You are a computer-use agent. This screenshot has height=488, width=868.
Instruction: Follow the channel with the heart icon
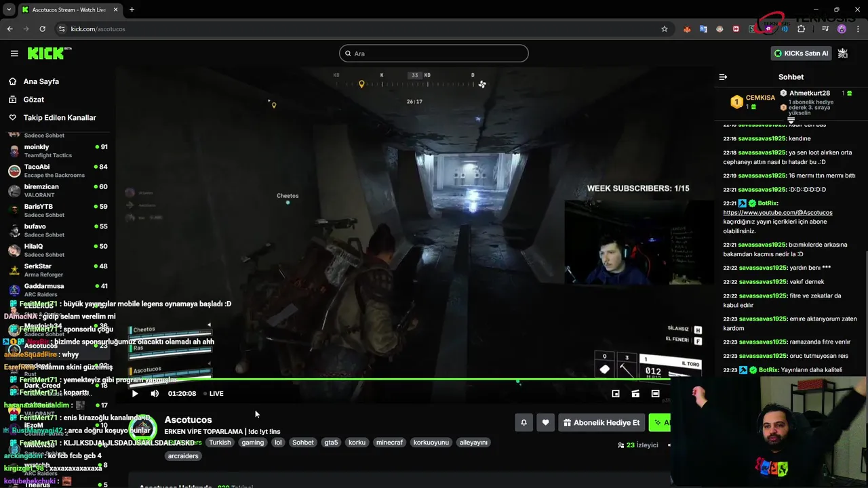545,423
